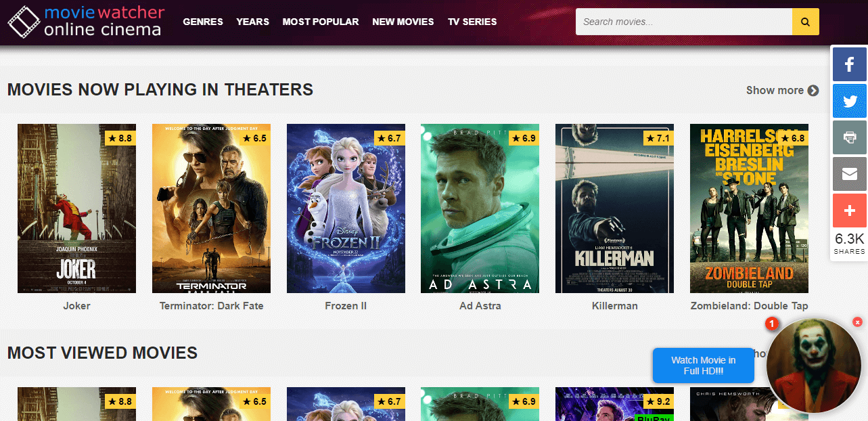Image resolution: width=868 pixels, height=421 pixels.
Task: Open the New Movies page
Action: coord(403,22)
